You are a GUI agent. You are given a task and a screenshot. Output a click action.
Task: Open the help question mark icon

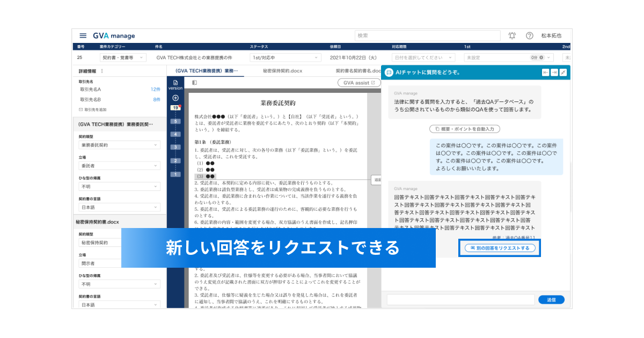529,36
